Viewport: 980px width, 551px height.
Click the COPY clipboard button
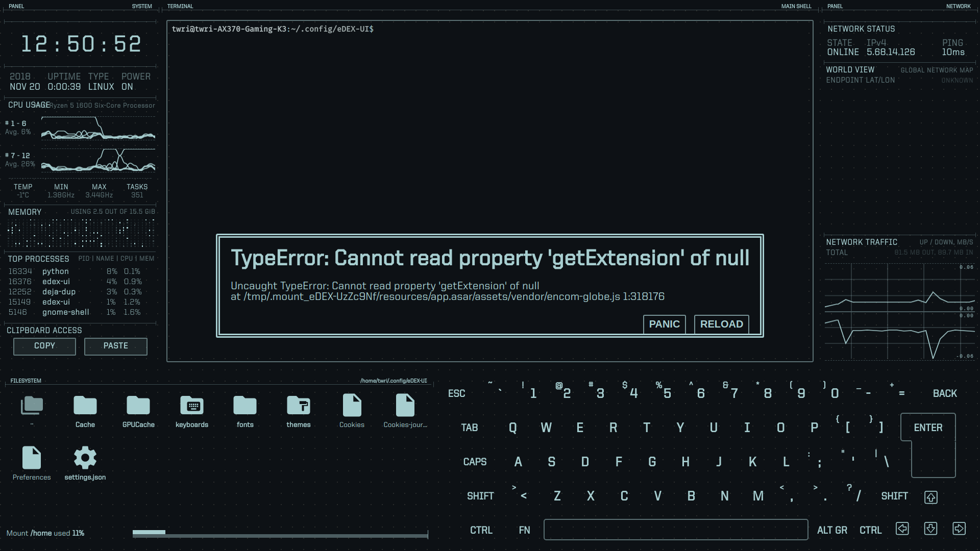coord(44,346)
